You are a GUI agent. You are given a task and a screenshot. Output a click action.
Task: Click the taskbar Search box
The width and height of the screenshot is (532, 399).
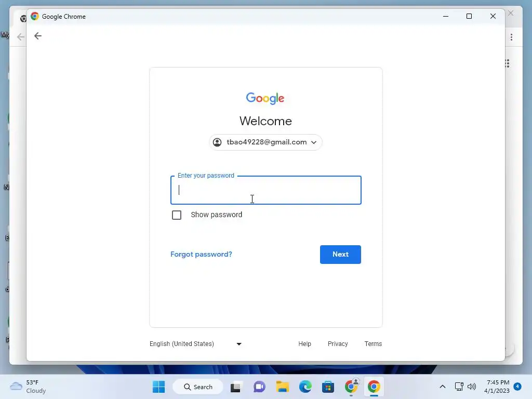tap(198, 387)
